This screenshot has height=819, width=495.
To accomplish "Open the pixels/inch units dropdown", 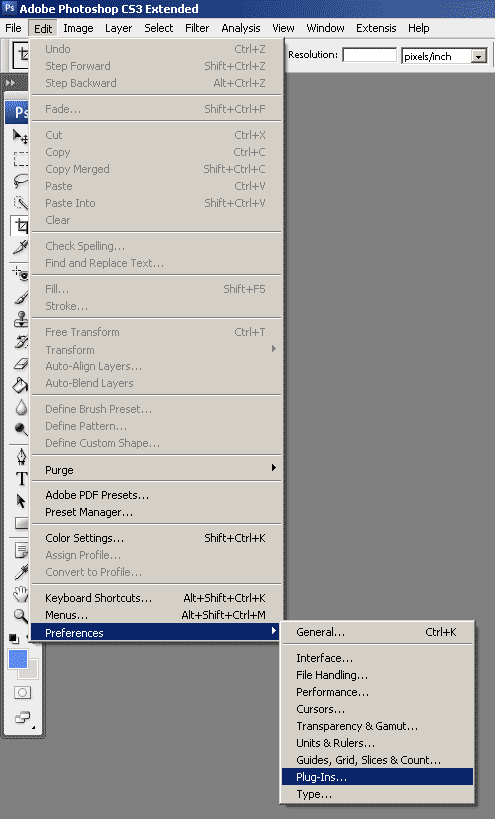I will point(478,56).
